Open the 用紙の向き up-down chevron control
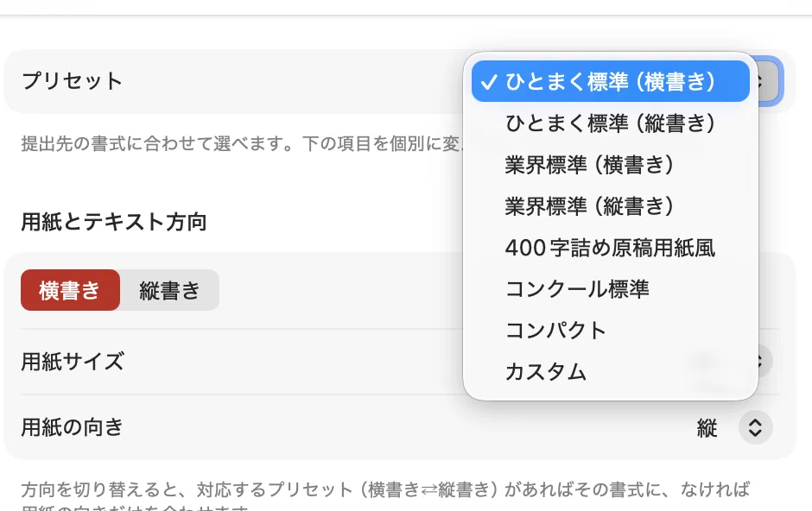The height and width of the screenshot is (511, 812). [756, 427]
